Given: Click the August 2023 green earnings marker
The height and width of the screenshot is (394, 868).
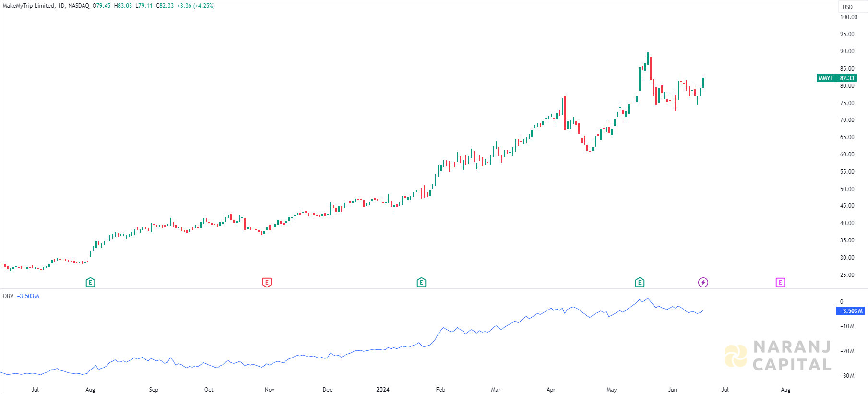Looking at the screenshot, I should point(90,282).
